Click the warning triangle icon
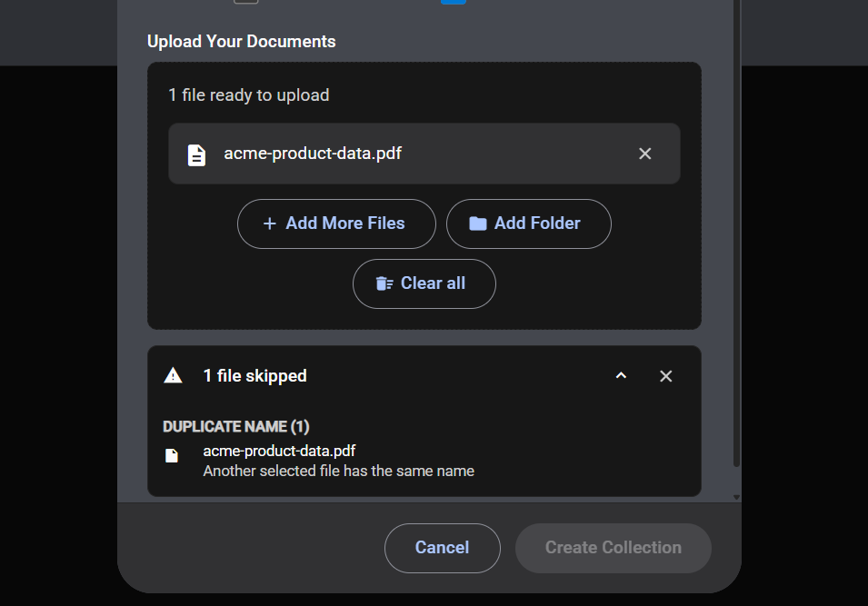Image resolution: width=868 pixels, height=606 pixels. point(174,376)
